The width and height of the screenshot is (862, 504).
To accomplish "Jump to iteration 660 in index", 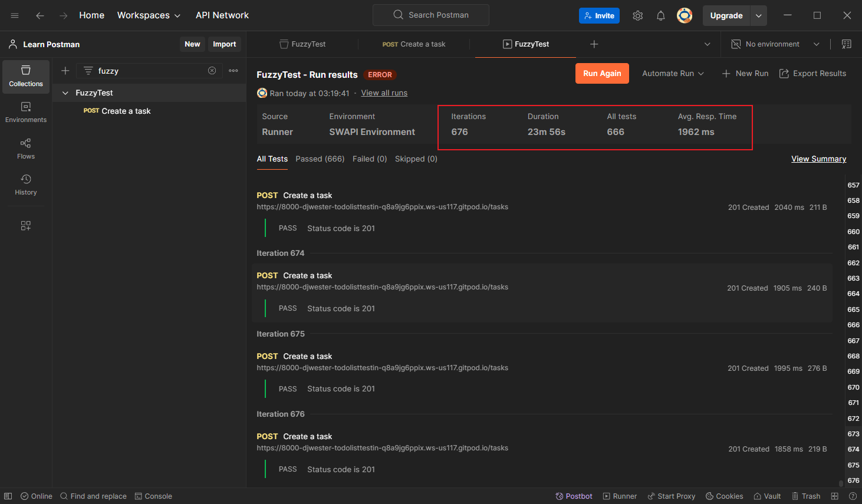I will coord(853,232).
